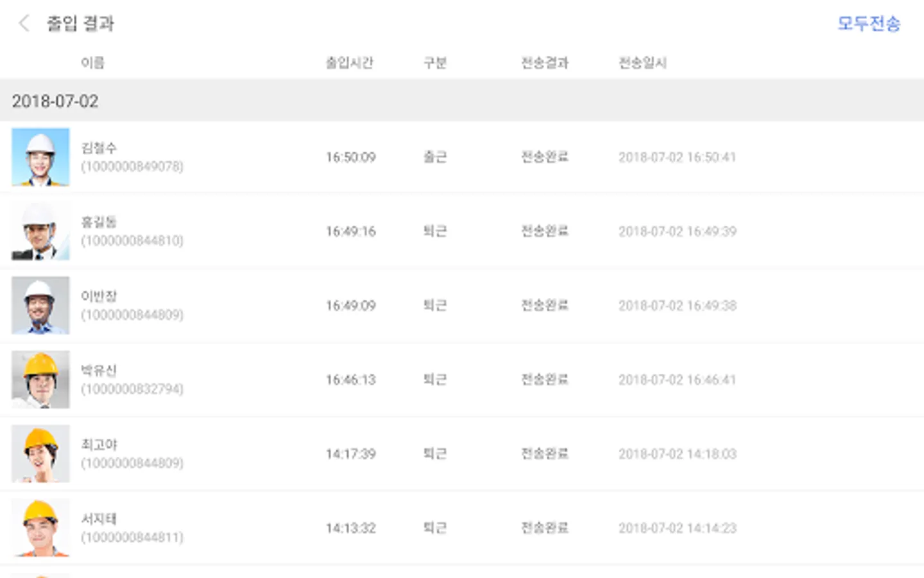Tap the back arrow beside 출입 결과
Viewport: 924px width, 578px height.
pyautogui.click(x=24, y=24)
